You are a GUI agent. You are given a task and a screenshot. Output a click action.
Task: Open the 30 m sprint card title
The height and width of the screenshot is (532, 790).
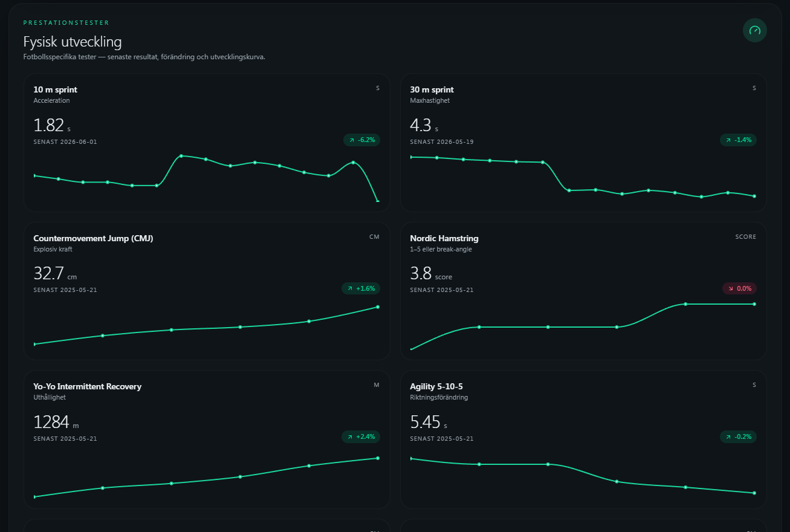pos(432,90)
